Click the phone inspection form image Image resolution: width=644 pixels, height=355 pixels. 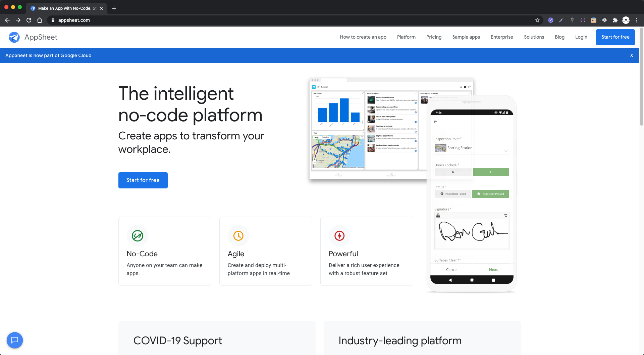click(x=472, y=194)
